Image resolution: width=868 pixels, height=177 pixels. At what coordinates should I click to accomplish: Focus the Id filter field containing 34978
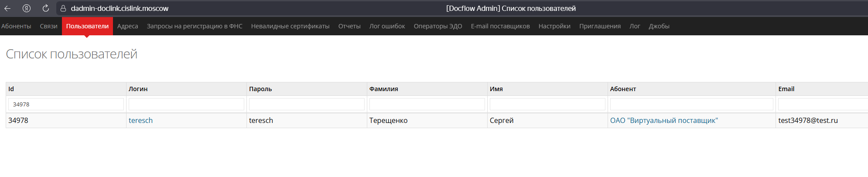tap(66, 104)
